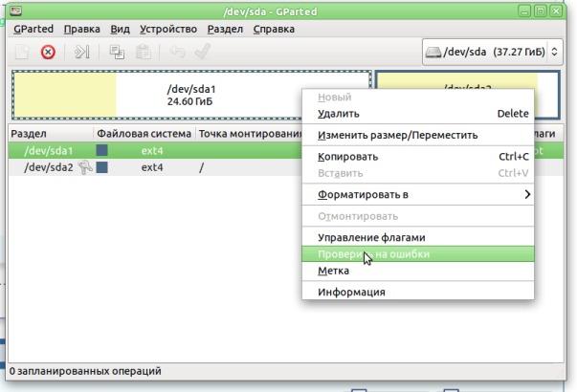The height and width of the screenshot is (392, 577).
Task: Click the Undo last operation icon
Action: tap(177, 52)
